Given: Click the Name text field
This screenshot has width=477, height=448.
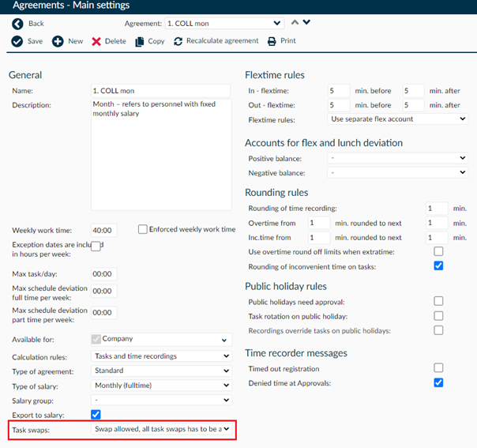Looking at the screenshot, I should 160,91.
